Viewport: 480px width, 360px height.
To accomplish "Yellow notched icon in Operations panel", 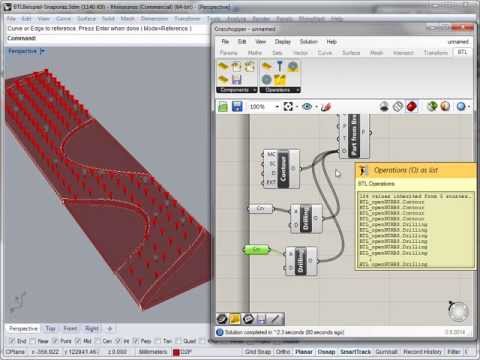I will 280,80.
